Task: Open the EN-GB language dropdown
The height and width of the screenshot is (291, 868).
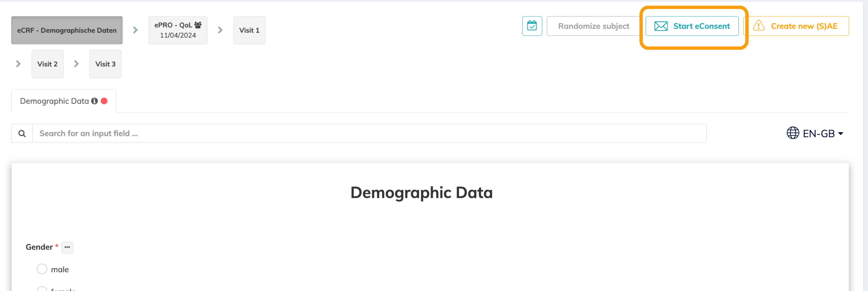Action: [822, 134]
